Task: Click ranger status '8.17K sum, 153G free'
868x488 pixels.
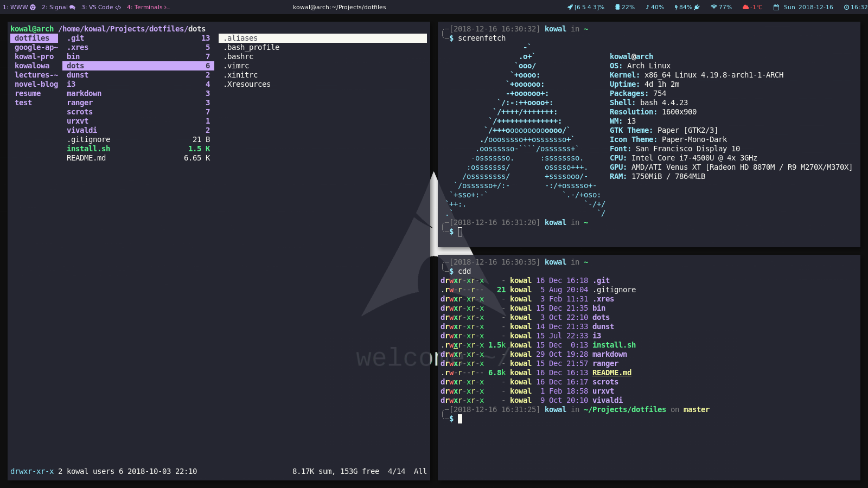Action: pyautogui.click(x=336, y=471)
